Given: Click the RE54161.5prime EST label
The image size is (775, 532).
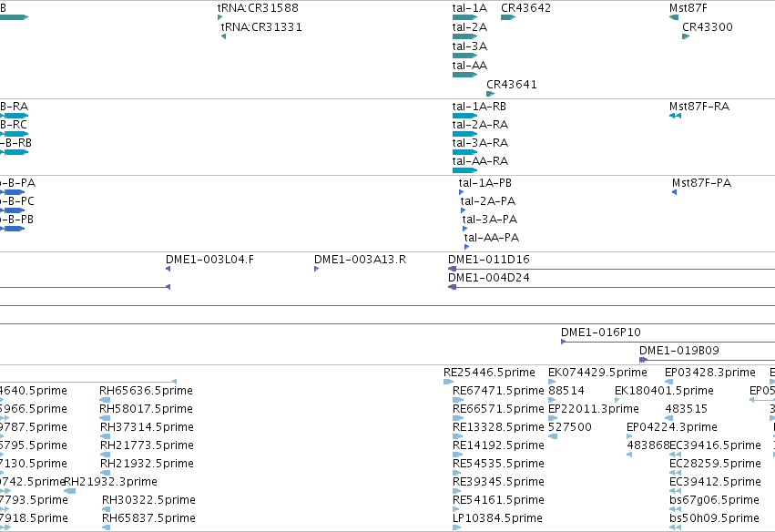Looking at the screenshot, I should pos(498,500).
